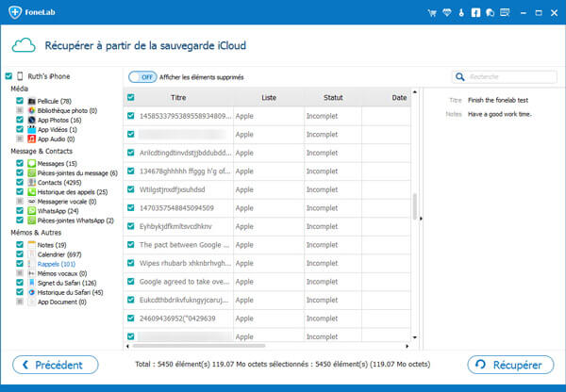
Task: Toggle Afficher les éléments supprimés switch
Action: click(142, 77)
